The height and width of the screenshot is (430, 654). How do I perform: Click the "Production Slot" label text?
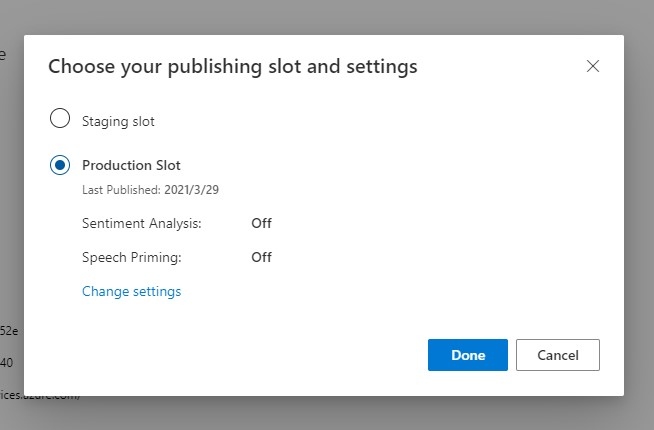click(x=131, y=165)
